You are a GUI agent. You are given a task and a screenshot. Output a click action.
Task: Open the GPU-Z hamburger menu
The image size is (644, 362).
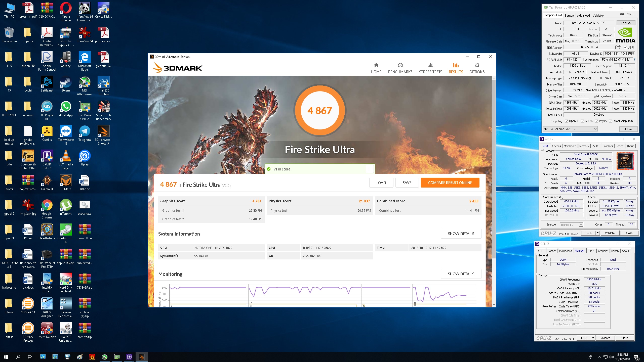pos(635,14)
